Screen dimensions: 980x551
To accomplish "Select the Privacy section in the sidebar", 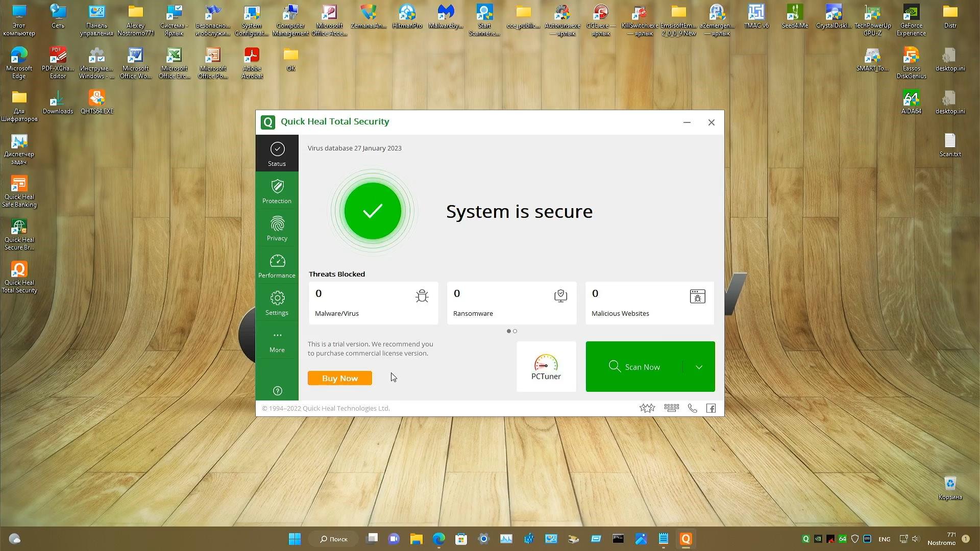I will pyautogui.click(x=277, y=229).
